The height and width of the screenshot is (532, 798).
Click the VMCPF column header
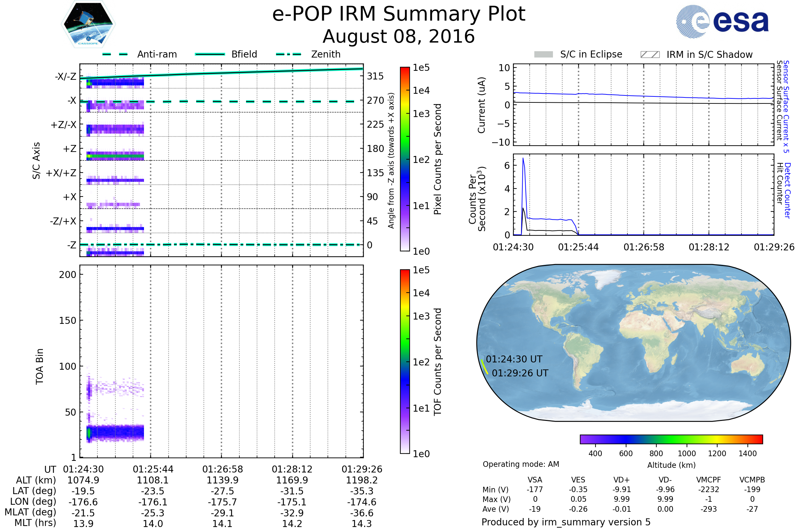(709, 480)
